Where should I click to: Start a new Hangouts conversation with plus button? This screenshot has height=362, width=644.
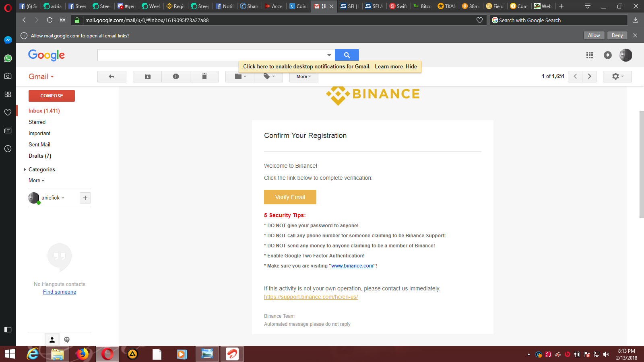(x=85, y=198)
